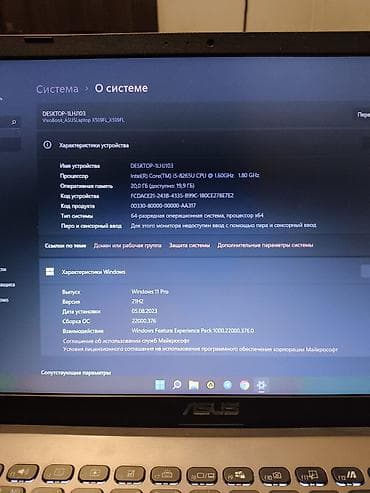Click the rename PC button at right

pyautogui.click(x=363, y=115)
